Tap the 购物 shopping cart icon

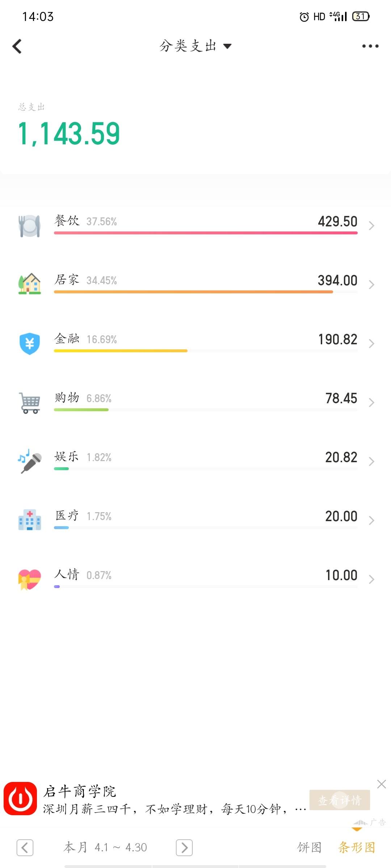(29, 403)
